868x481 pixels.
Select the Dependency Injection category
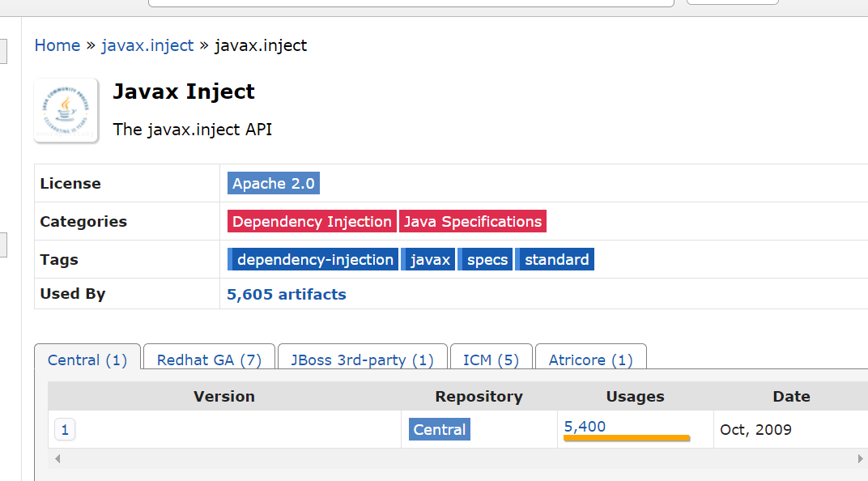[312, 221]
